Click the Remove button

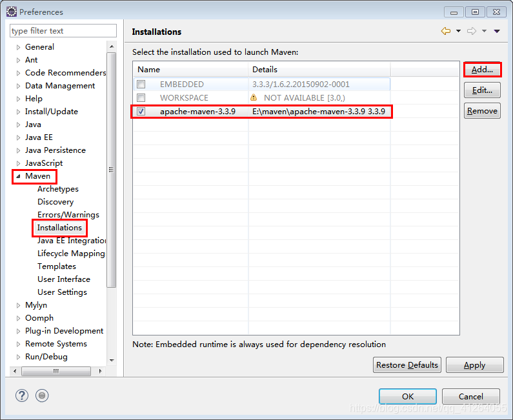coord(482,111)
